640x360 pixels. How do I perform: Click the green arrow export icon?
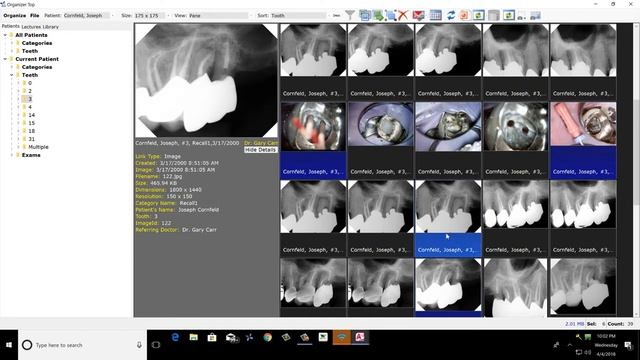(378, 16)
